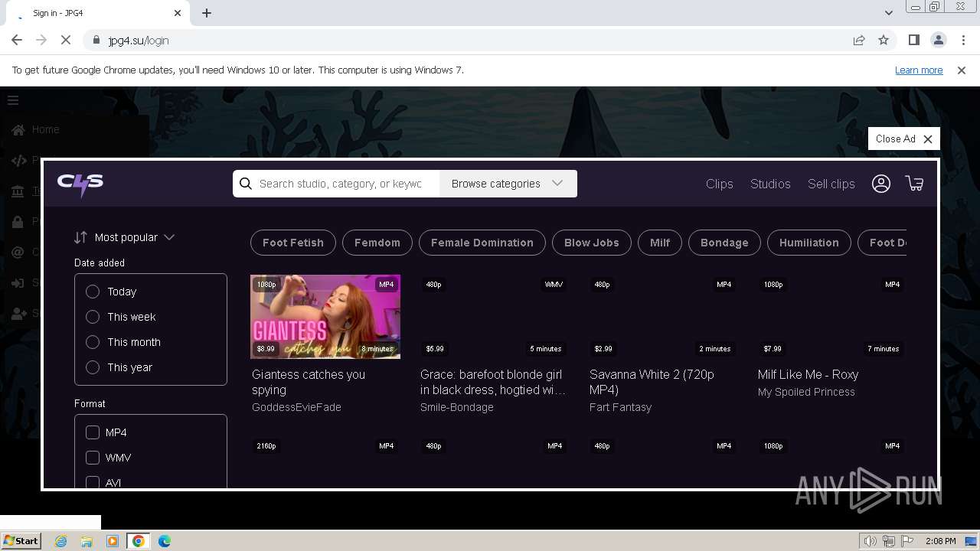Open the hamburger menu on JPG4 page
The width and height of the screenshot is (980, 551).
click(x=13, y=100)
